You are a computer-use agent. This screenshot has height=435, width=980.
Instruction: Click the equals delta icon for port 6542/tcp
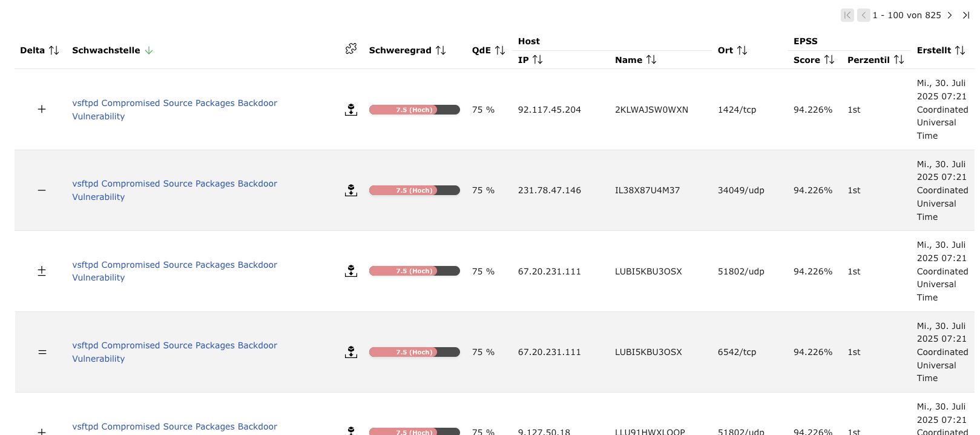(x=42, y=352)
